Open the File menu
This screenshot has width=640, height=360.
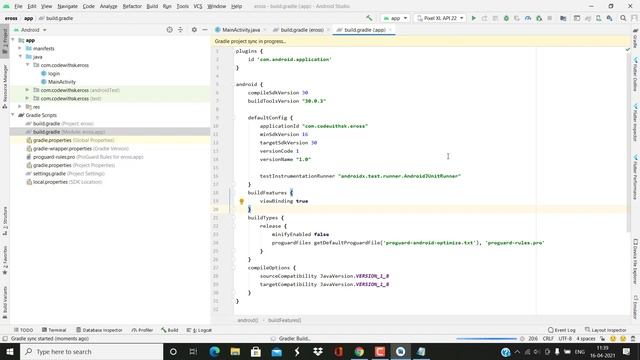tap(18, 6)
